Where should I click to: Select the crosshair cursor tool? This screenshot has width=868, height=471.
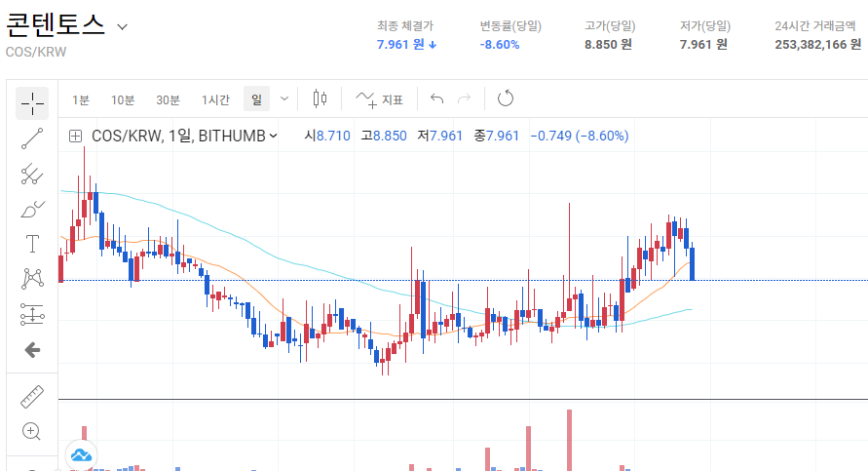(x=32, y=103)
